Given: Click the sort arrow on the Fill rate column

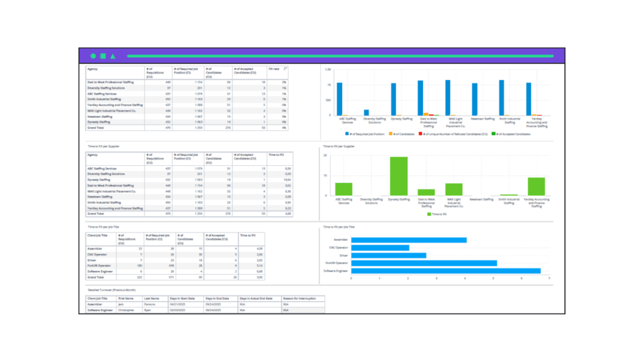Looking at the screenshot, I should point(285,69).
